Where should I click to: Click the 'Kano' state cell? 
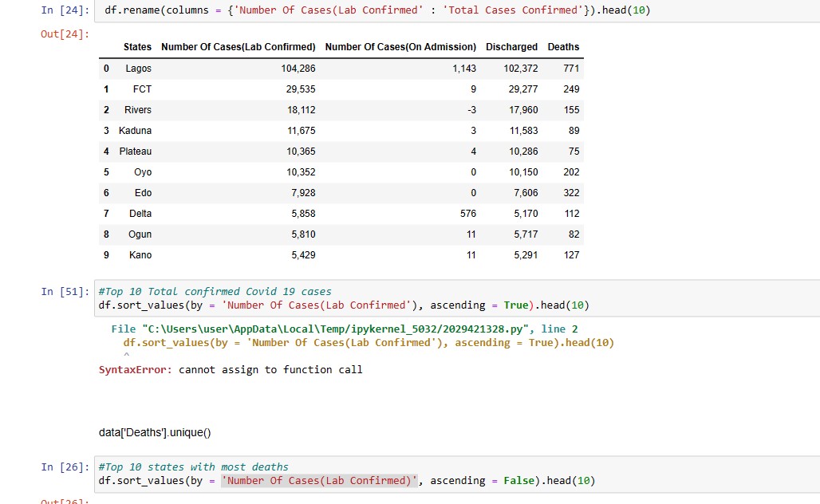click(140, 255)
